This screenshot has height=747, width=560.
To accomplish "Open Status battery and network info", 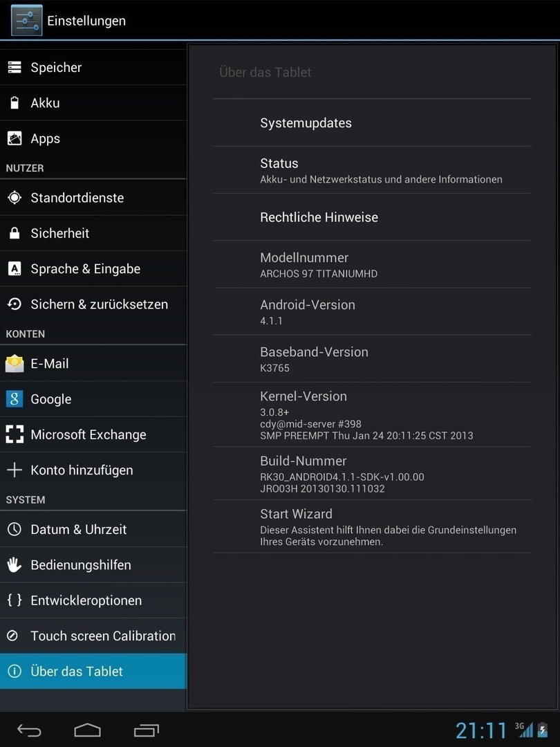I will (372, 170).
